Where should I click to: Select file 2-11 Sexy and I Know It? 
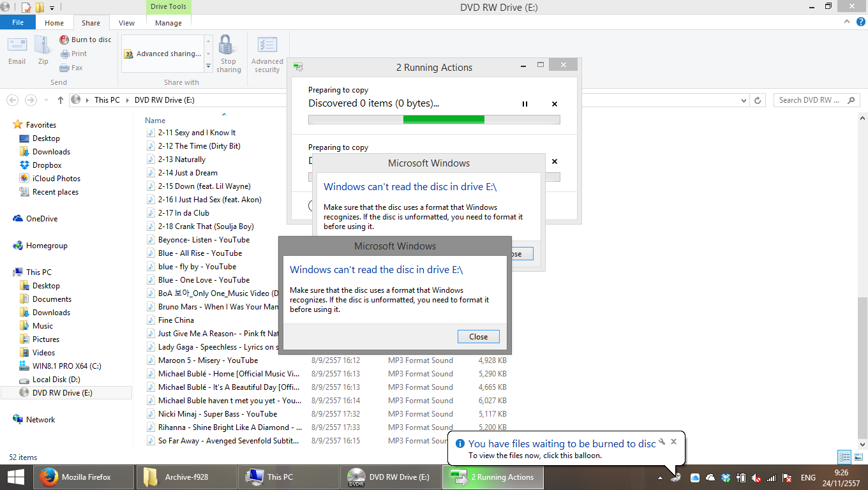197,133
